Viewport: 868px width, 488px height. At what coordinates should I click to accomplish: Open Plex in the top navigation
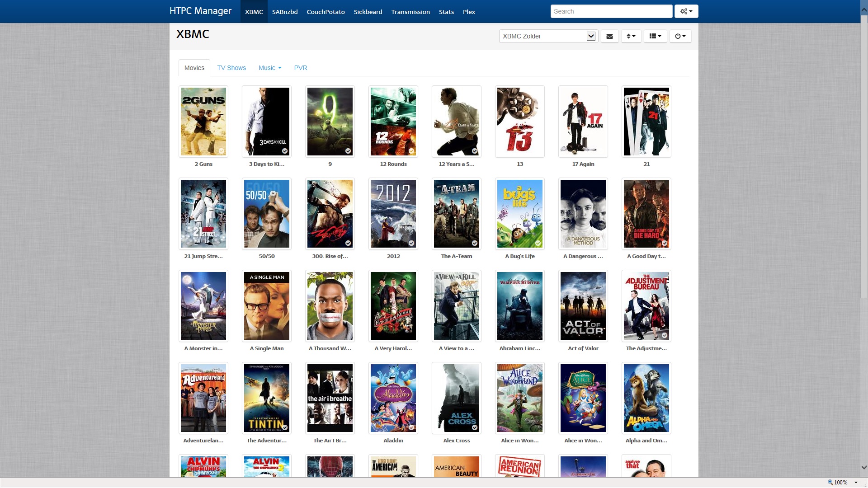469,12
